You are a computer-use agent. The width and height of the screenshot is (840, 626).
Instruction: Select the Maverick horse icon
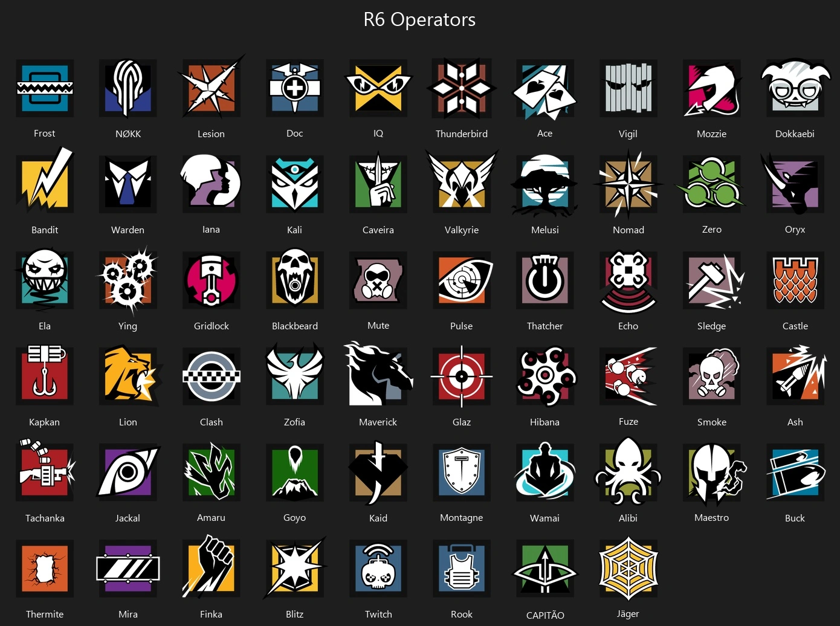click(x=378, y=375)
